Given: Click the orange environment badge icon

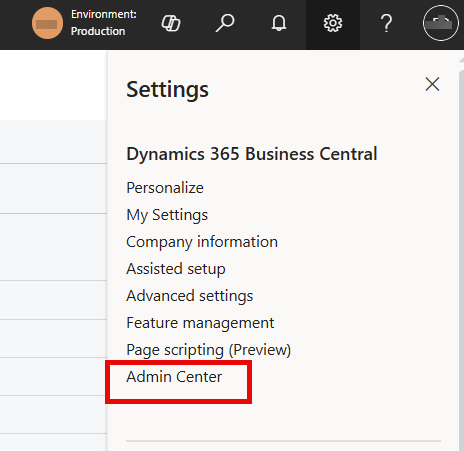Looking at the screenshot, I should click(x=47, y=23).
